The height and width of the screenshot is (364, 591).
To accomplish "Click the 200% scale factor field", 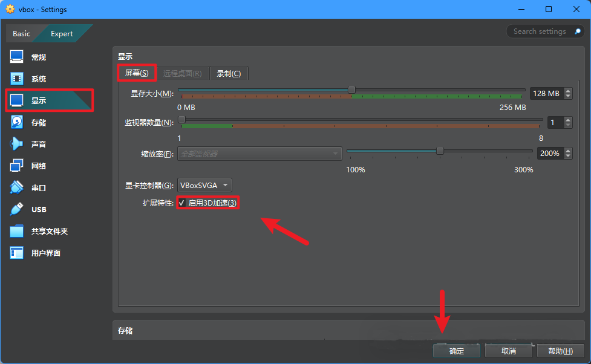I will (x=550, y=154).
